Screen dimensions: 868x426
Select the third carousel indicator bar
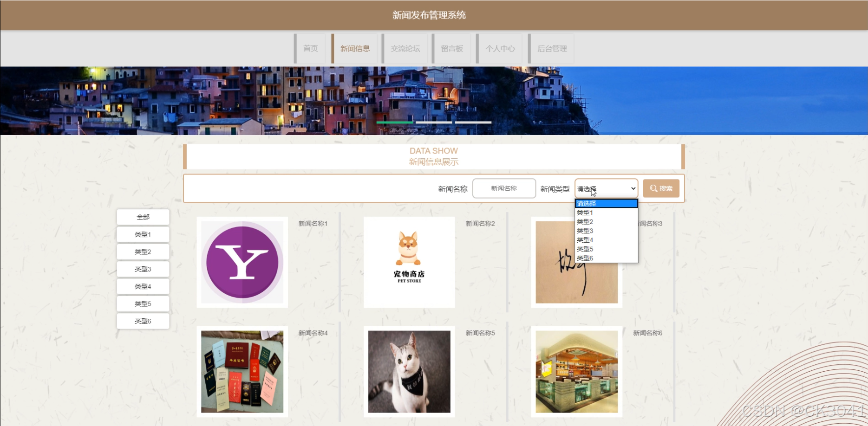tap(473, 123)
